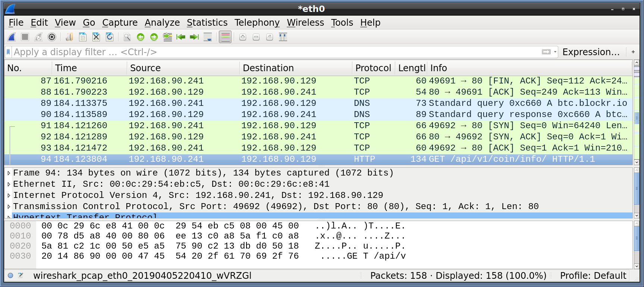Select packet 90 DNS query response

[318, 114]
